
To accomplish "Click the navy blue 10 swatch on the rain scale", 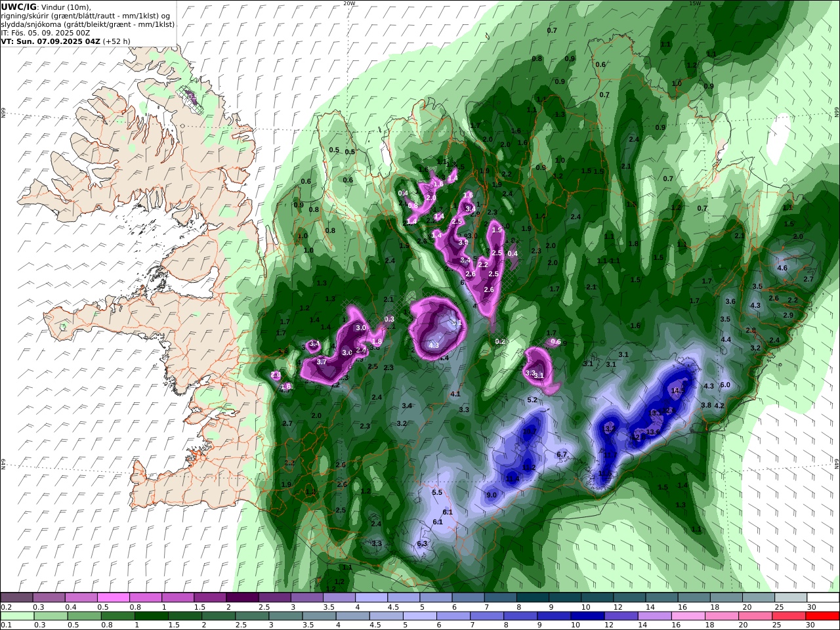I will [x=587, y=616].
